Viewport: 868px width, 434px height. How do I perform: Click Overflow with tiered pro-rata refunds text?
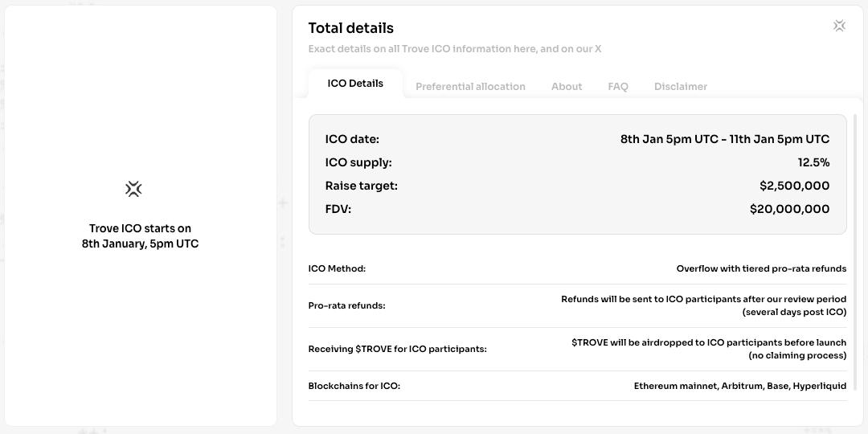coord(761,268)
